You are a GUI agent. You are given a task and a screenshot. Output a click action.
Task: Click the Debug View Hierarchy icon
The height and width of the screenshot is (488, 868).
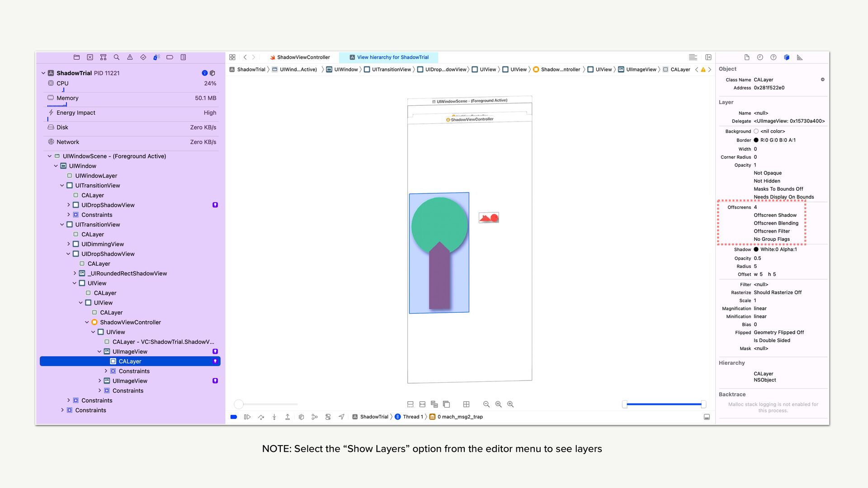tap(301, 417)
